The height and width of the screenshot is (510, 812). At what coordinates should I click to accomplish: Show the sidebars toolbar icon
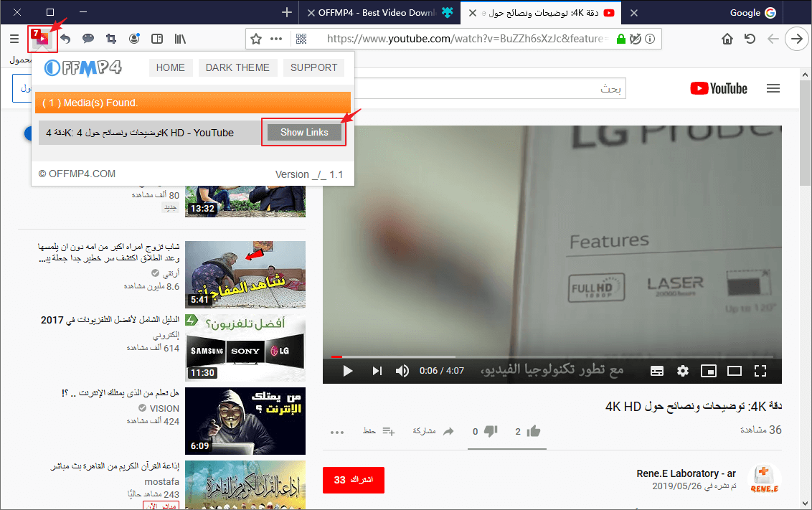pyautogui.click(x=157, y=38)
